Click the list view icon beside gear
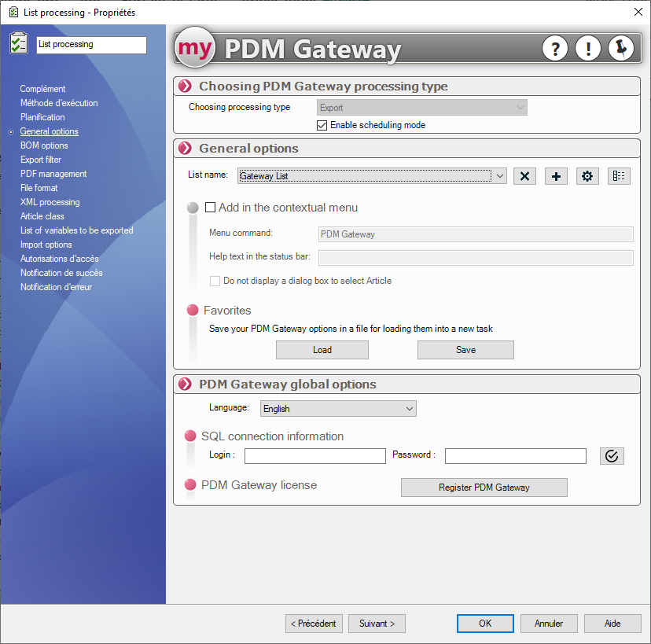 (x=619, y=176)
